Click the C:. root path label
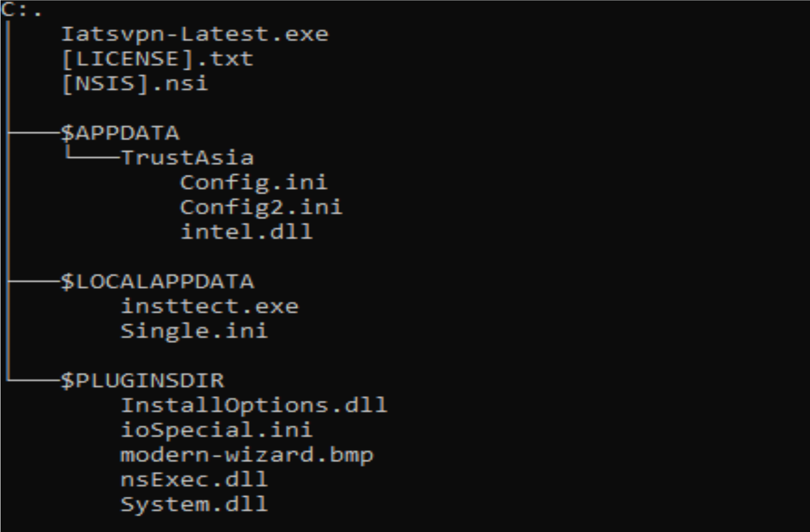The width and height of the screenshot is (810, 532). 21,10
